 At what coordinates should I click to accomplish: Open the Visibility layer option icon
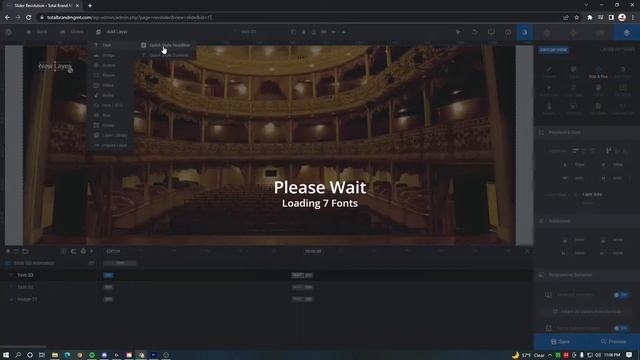(573, 109)
